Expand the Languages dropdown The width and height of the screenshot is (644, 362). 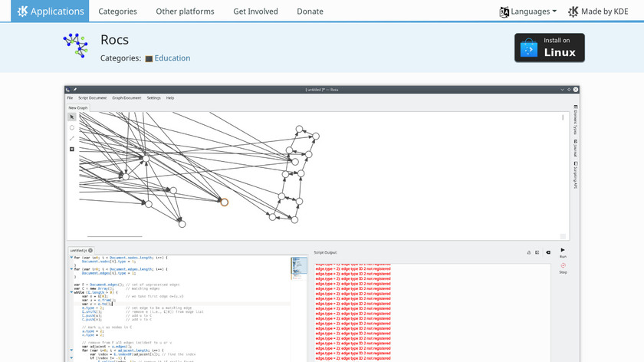coord(528,12)
